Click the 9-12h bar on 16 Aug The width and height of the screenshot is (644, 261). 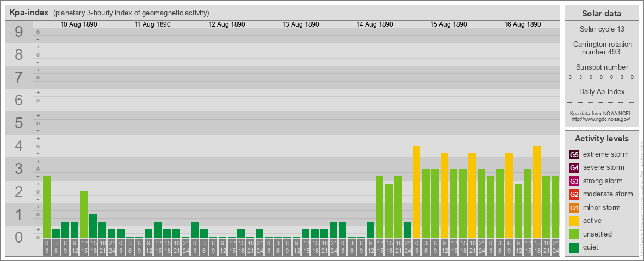pyautogui.click(x=518, y=210)
